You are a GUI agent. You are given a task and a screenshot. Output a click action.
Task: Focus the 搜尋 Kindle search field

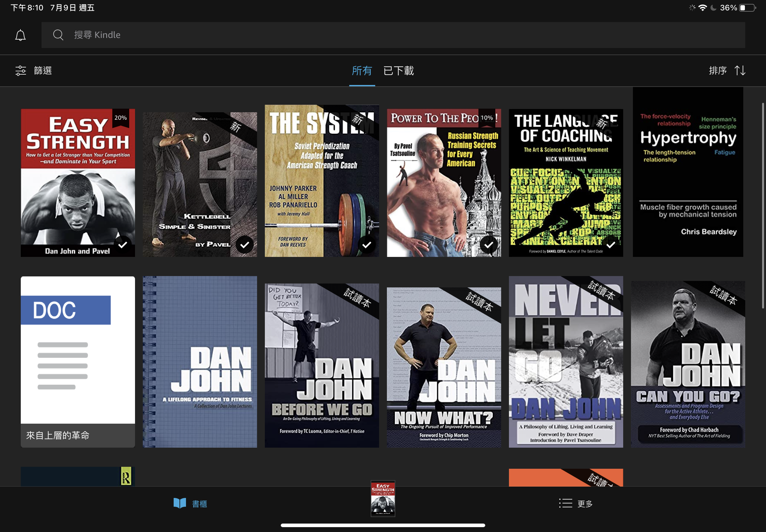coord(393,35)
